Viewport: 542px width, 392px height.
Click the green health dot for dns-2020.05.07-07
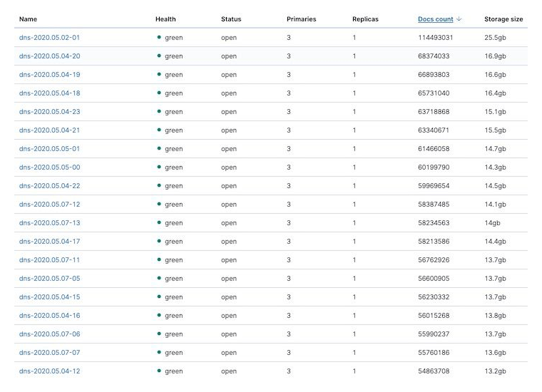coord(159,352)
